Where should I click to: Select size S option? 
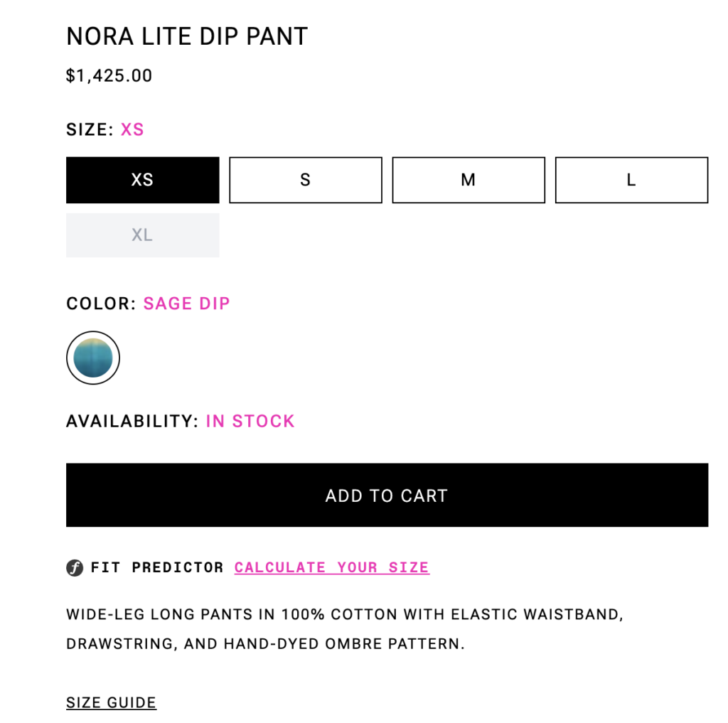point(306,180)
